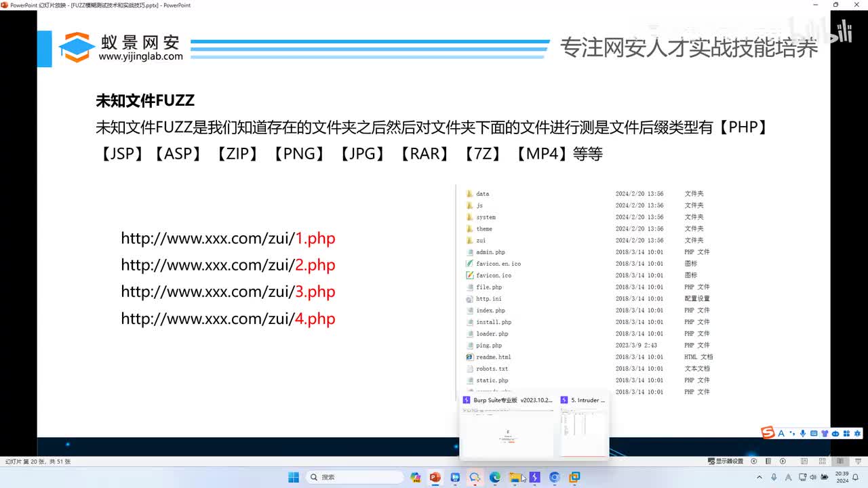
Task: Start slide show from status bar
Action: pos(858,462)
